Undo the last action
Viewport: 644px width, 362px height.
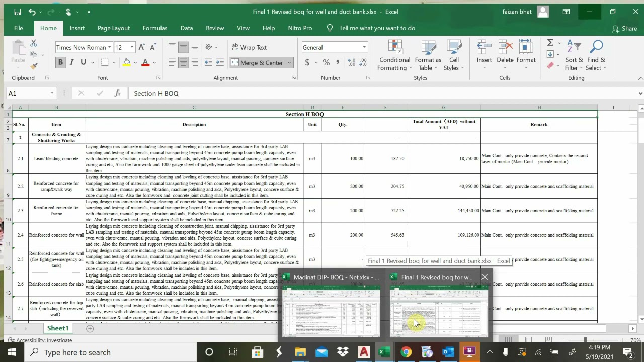click(32, 12)
